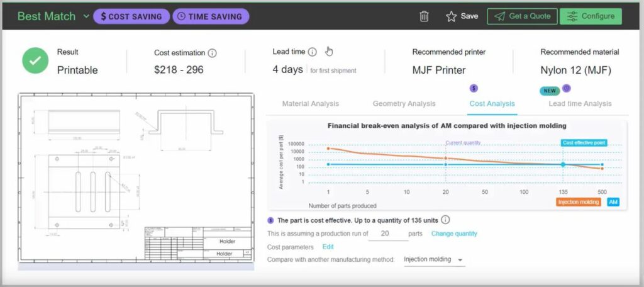Click the green Printable checkmark icon
The height and width of the screenshot is (287, 644).
pos(36,61)
